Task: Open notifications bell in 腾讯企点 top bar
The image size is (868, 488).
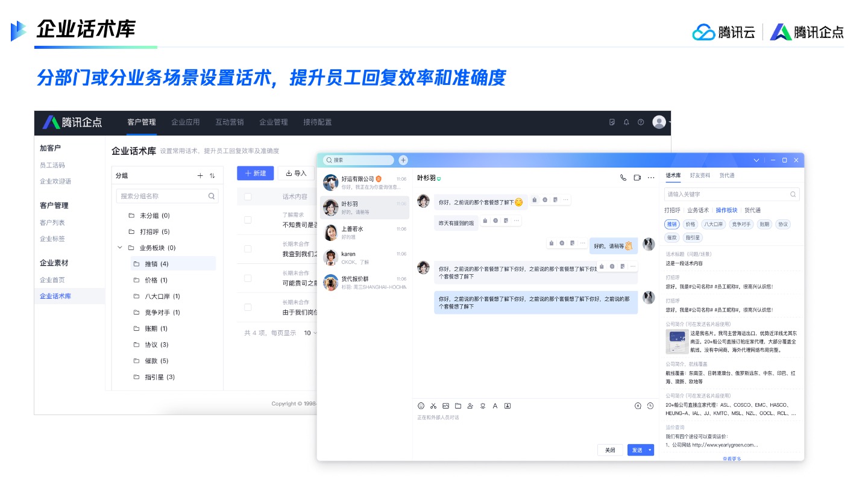Action: coord(626,122)
